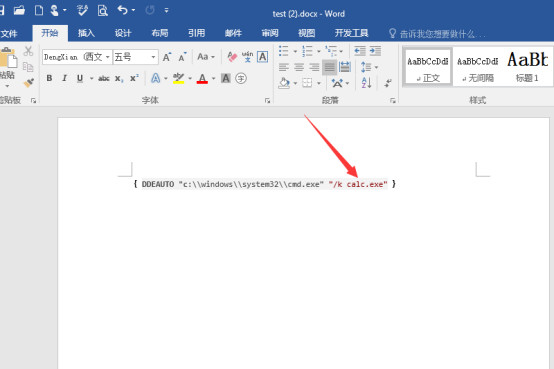Image resolution: width=554 pixels, height=369 pixels.
Task: Click the Format Painter brush icon
Action: 29,83
